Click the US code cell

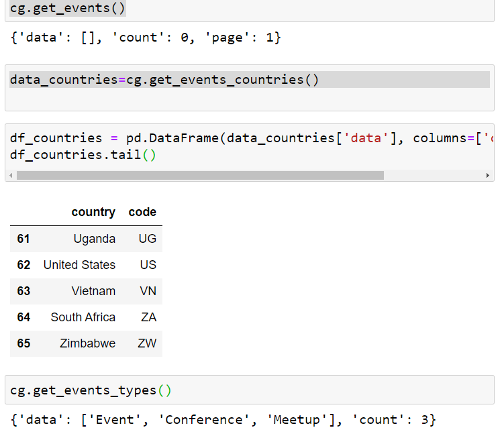pyautogui.click(x=148, y=265)
